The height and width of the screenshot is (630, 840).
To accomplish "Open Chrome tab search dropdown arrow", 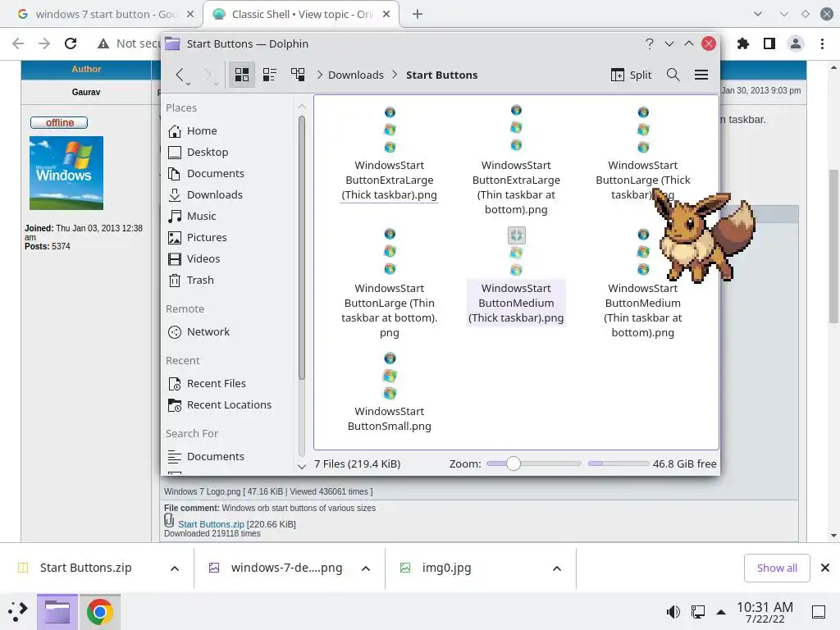I will click(757, 15).
